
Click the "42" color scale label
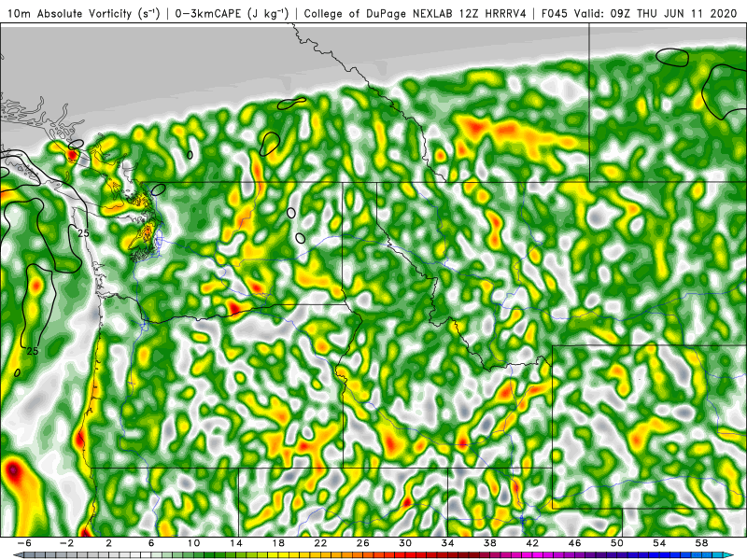point(532,543)
